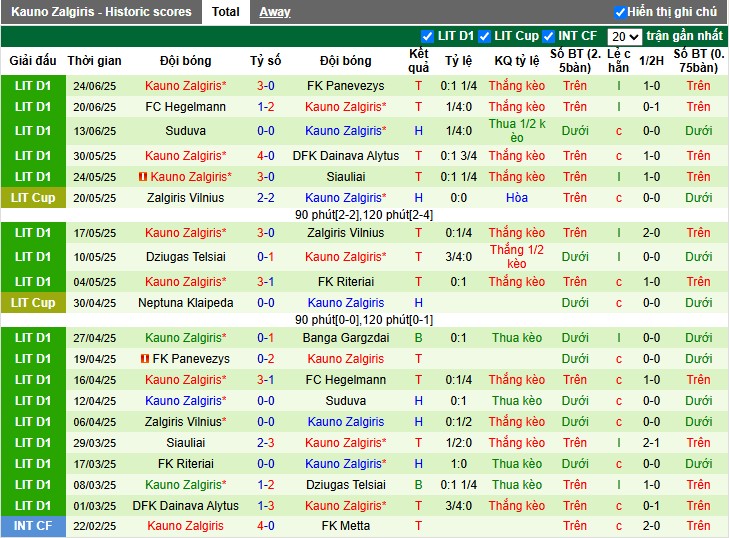The width and height of the screenshot is (729, 538).
Task: Open Suduva home team link on 13/06/25
Action: tap(186, 131)
